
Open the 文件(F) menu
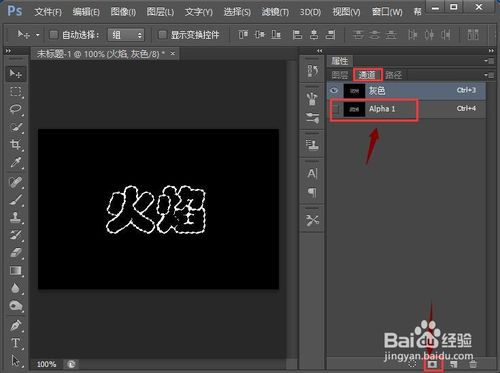48,12
